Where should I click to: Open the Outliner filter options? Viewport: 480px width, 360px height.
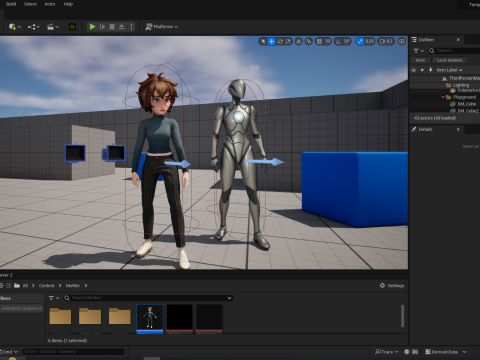[418, 51]
